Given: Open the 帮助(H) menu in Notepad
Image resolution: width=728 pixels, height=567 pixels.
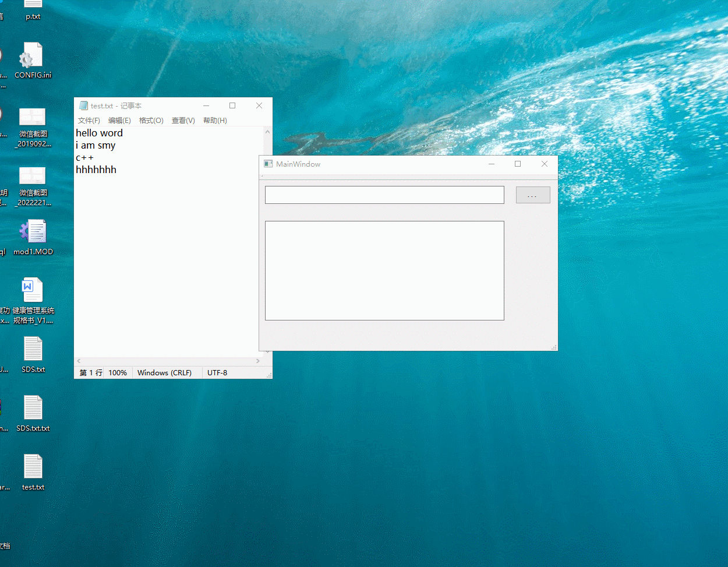Looking at the screenshot, I should [214, 121].
